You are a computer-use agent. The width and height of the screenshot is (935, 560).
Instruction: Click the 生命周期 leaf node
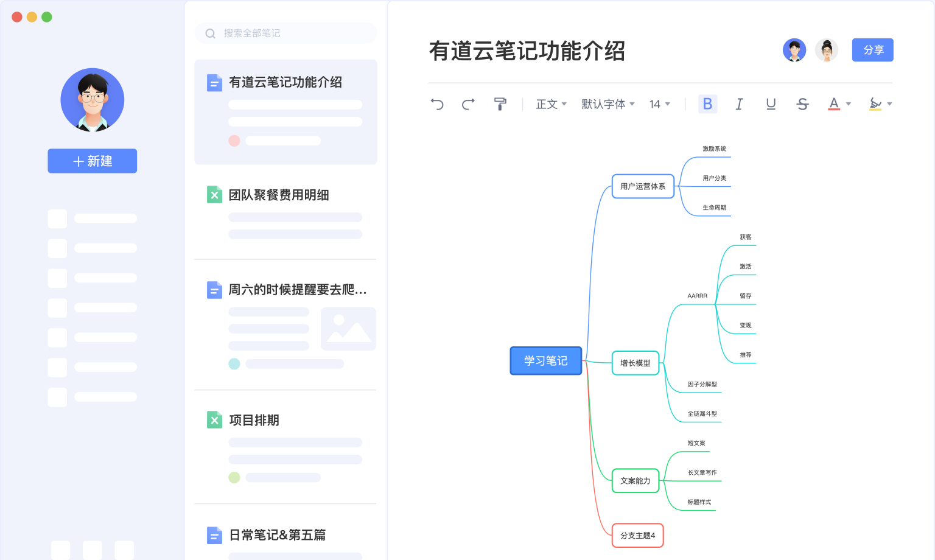[x=715, y=208]
